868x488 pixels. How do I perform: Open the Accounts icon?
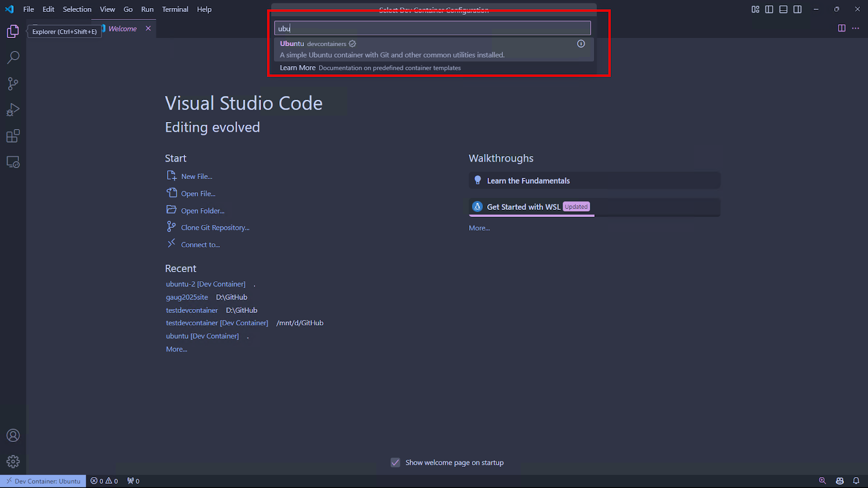pos(13,435)
